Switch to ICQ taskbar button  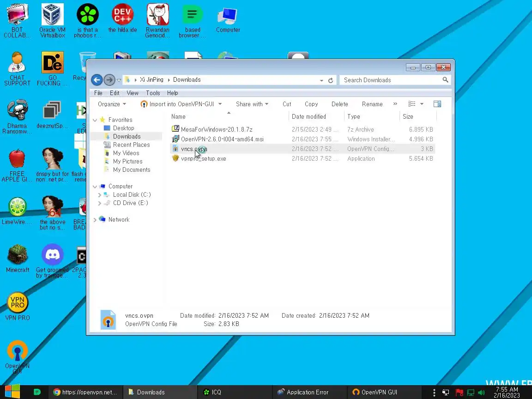click(234, 392)
